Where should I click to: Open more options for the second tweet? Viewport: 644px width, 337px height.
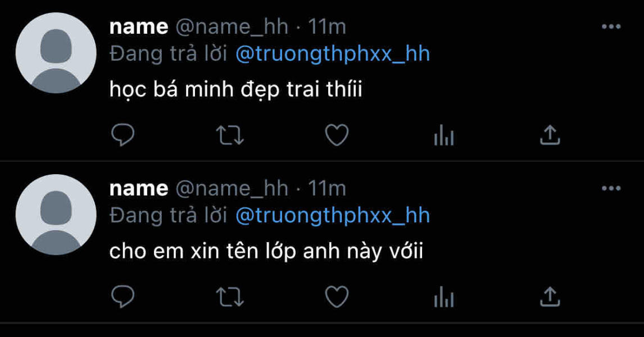pos(611,188)
